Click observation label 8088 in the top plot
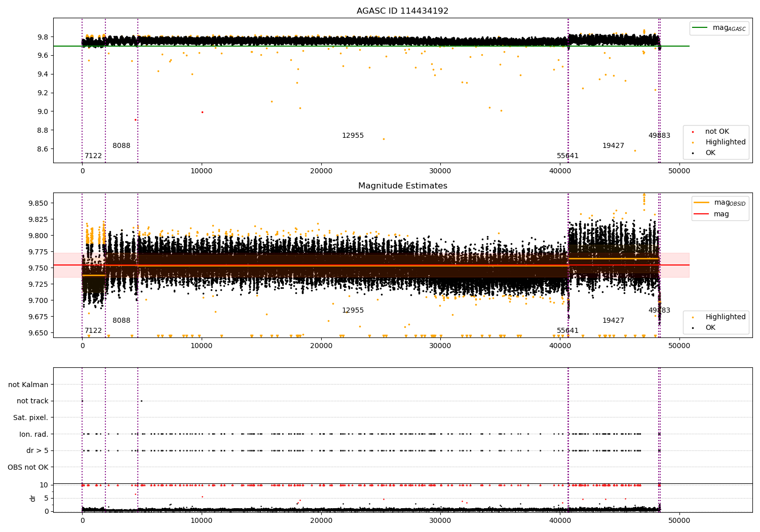The width and height of the screenshot is (760, 532). (121, 145)
